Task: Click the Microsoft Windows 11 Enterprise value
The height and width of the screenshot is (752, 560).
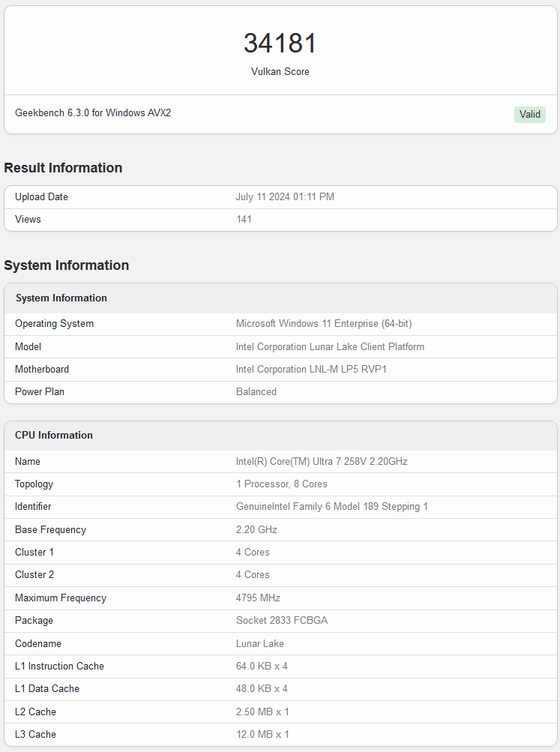Action: tap(323, 324)
